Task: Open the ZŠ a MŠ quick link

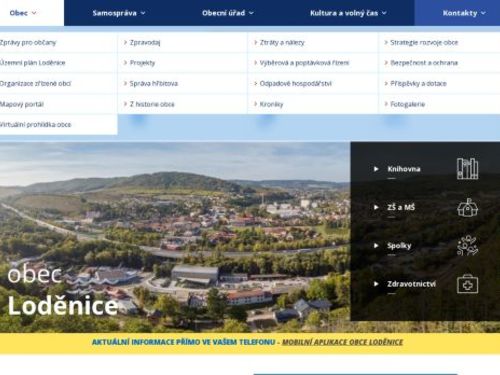Action: [x=401, y=207]
